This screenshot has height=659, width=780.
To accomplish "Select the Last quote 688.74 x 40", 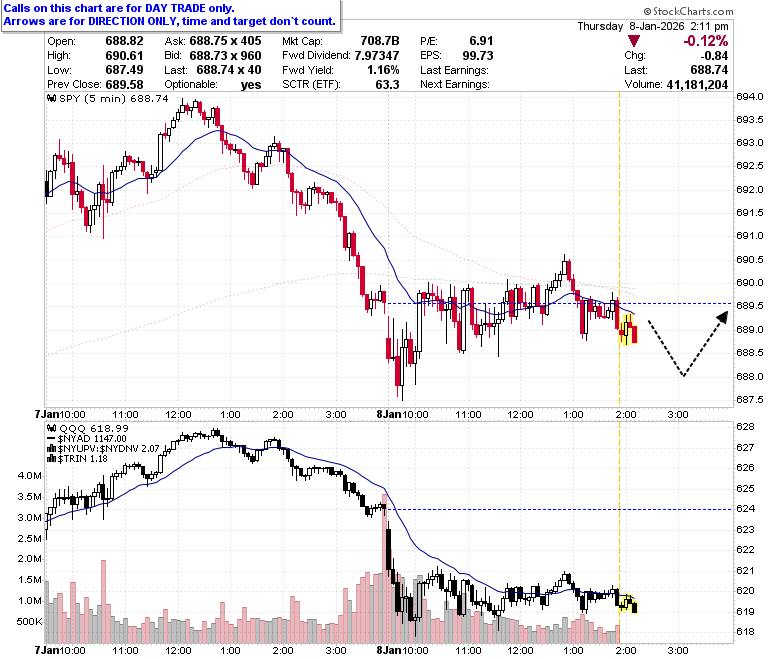I will [x=228, y=70].
